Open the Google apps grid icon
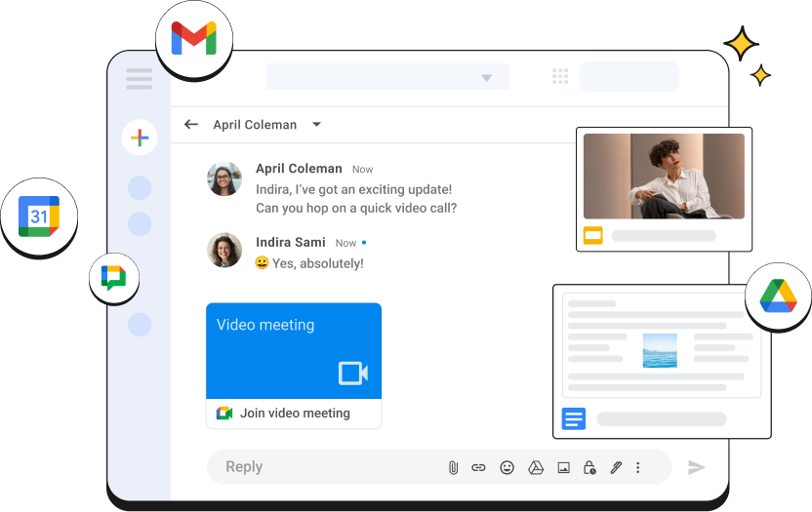The height and width of the screenshot is (512, 812). click(x=560, y=76)
